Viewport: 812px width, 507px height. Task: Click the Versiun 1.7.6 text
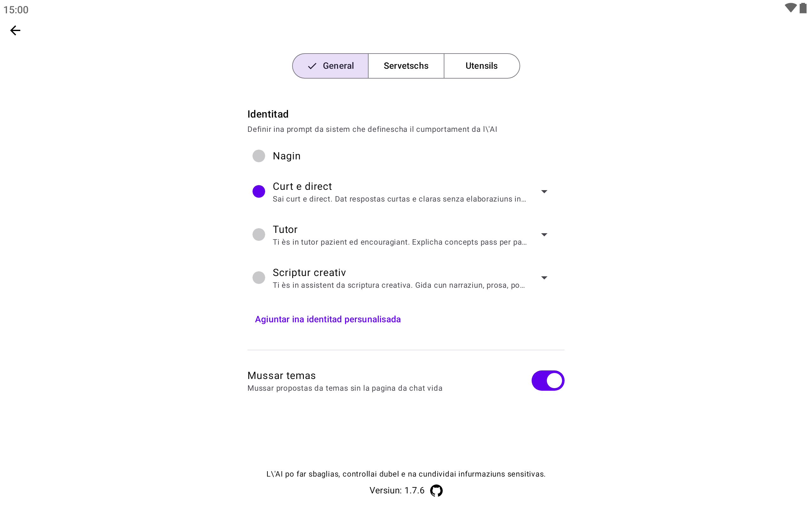point(396,491)
